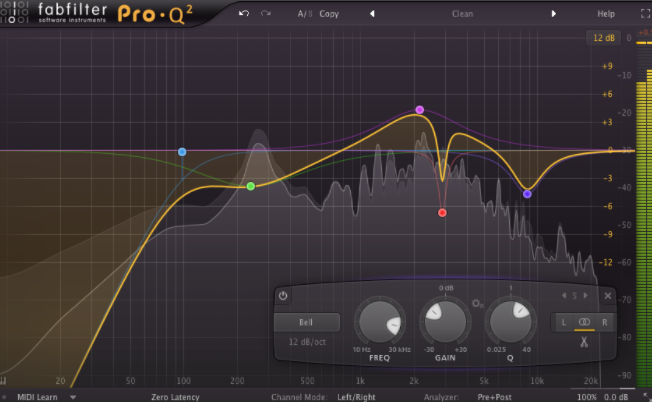Open Analyzer Pre+Post settings
Image resolution: width=652 pixels, height=402 pixels.
(x=494, y=397)
